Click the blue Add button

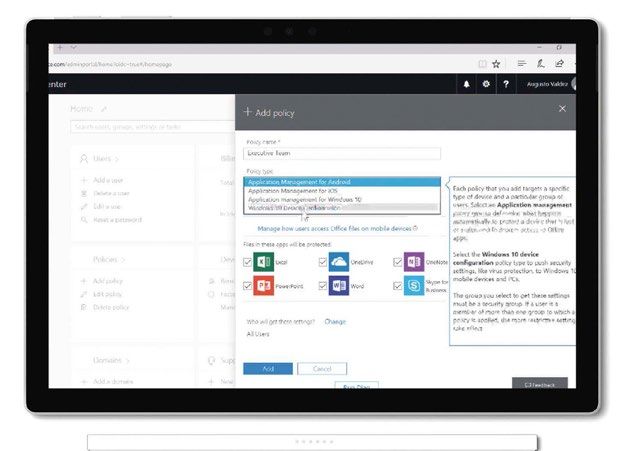(268, 369)
